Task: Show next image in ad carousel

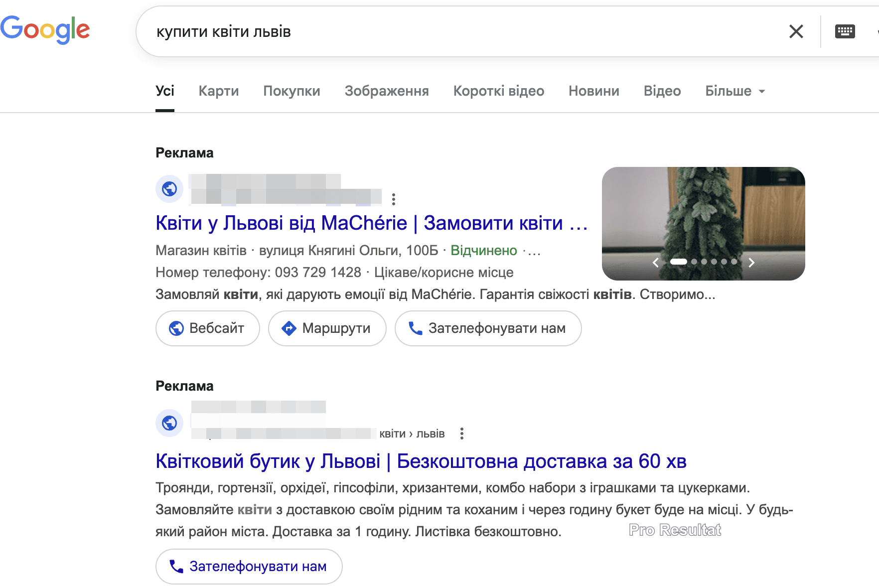Action: click(751, 263)
